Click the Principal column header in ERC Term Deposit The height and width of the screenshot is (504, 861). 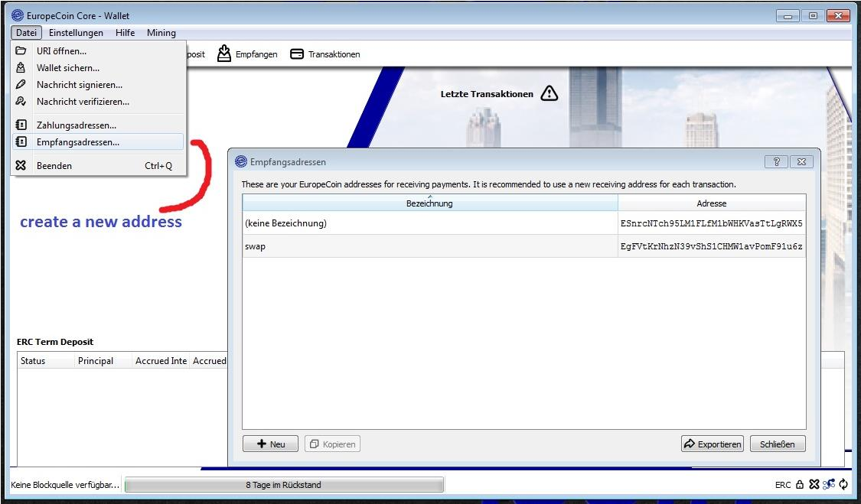pos(103,361)
